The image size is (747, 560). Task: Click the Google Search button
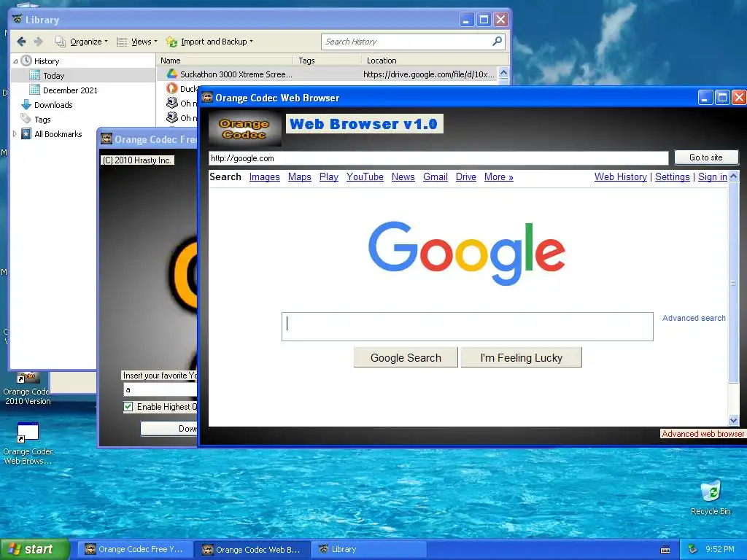click(406, 357)
